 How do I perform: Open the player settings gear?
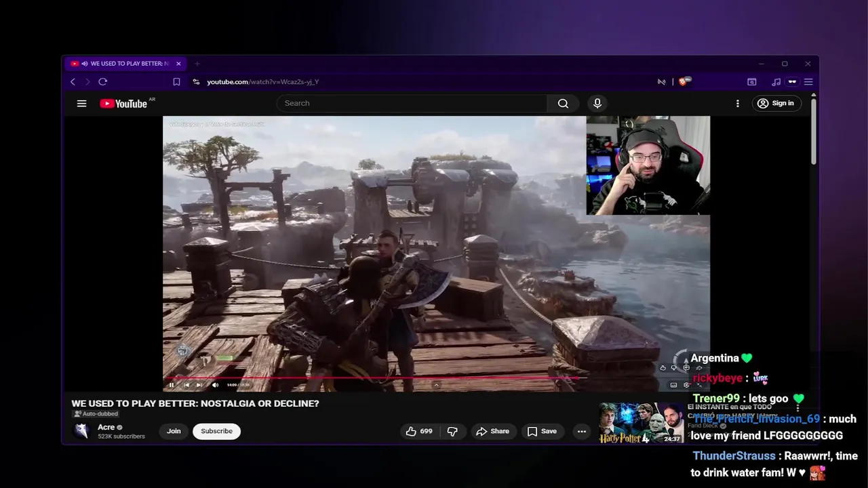[x=686, y=385]
